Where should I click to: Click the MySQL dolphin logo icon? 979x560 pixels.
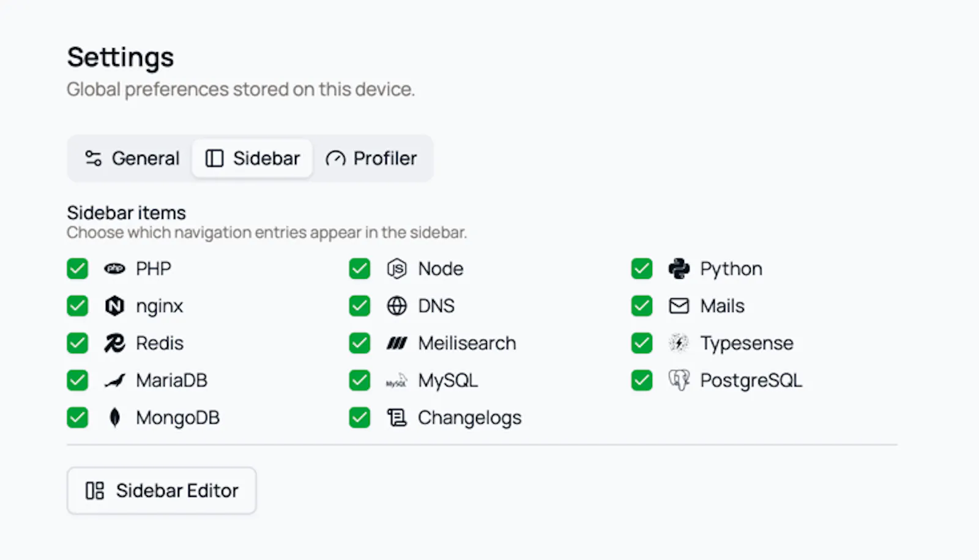click(x=396, y=381)
